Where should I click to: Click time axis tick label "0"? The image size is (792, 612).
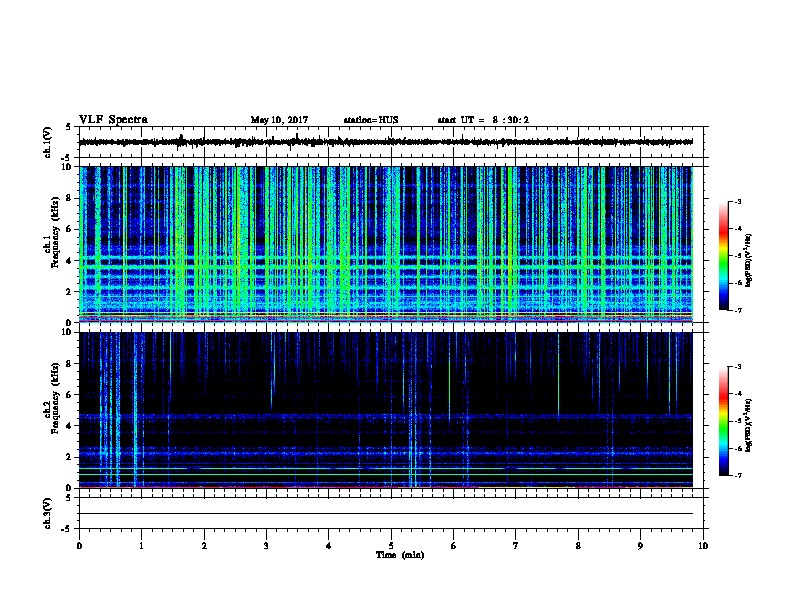(x=79, y=546)
